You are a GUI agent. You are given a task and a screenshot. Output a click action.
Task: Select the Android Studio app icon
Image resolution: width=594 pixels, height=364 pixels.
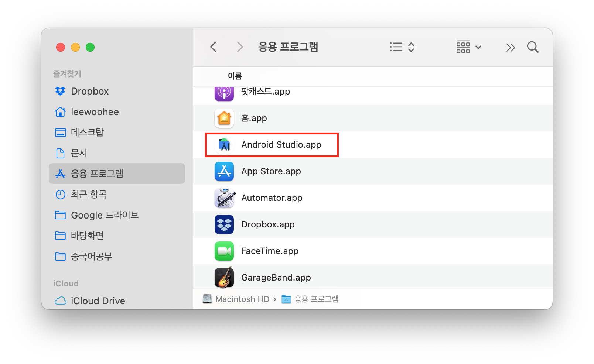(224, 145)
